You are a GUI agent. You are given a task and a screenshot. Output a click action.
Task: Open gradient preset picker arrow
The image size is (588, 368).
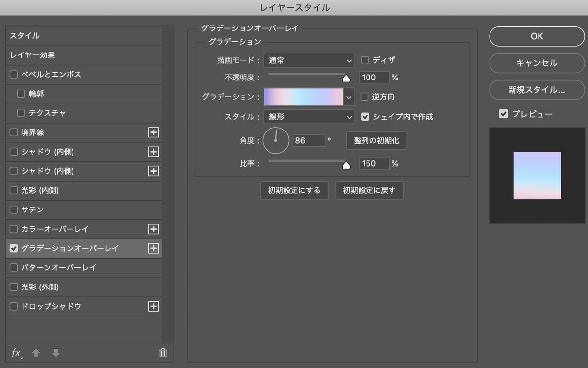[x=349, y=97]
